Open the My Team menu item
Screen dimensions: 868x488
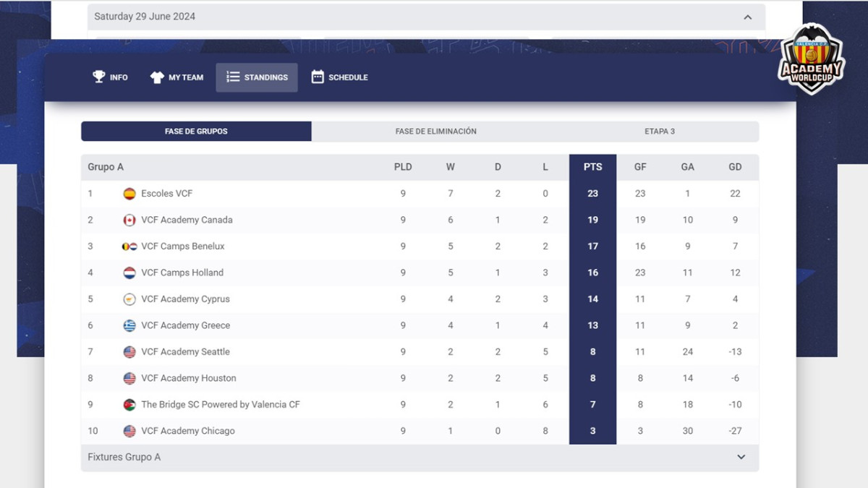(x=176, y=77)
